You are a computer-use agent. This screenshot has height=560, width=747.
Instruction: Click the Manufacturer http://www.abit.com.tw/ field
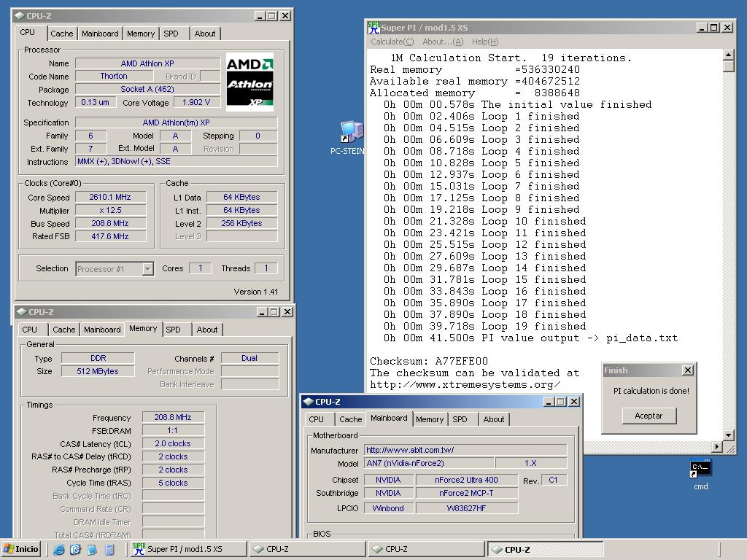[465, 450]
